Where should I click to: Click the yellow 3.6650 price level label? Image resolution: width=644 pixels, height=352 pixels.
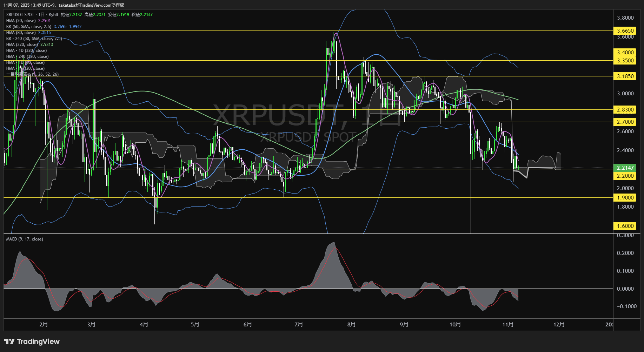pos(624,31)
